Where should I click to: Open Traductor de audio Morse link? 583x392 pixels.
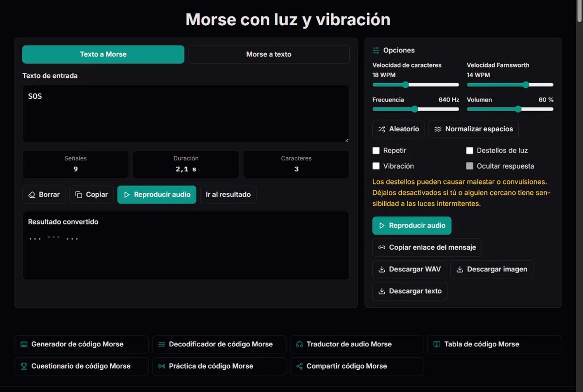357,344
